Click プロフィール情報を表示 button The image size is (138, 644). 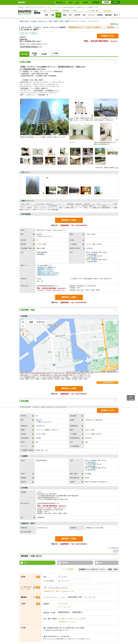coord(98,569)
